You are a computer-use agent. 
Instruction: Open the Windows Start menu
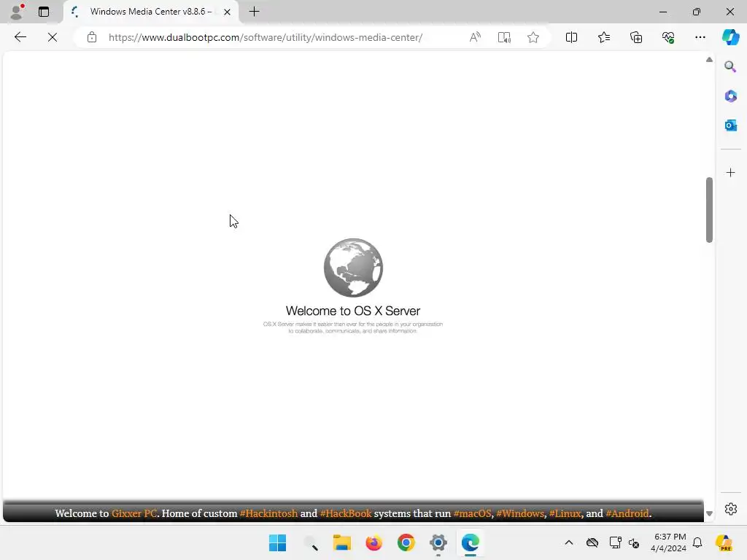coord(277,542)
